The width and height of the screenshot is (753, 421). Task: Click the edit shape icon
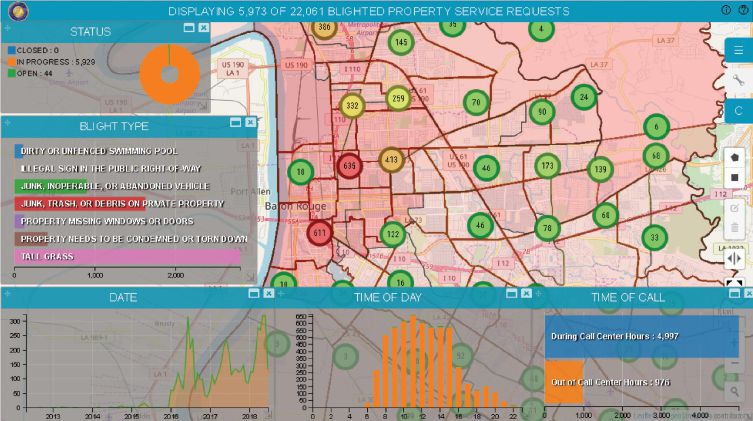(x=735, y=207)
